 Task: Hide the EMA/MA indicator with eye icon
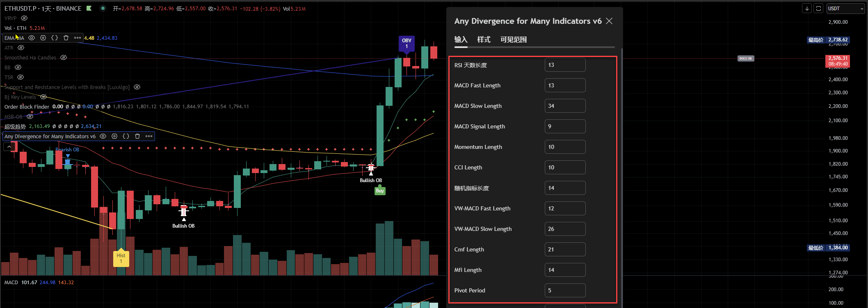(x=32, y=38)
